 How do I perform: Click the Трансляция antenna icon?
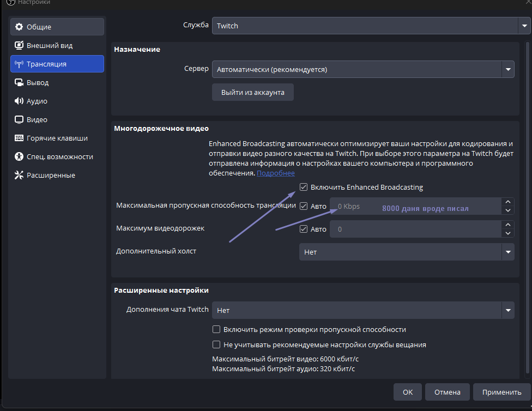click(19, 64)
